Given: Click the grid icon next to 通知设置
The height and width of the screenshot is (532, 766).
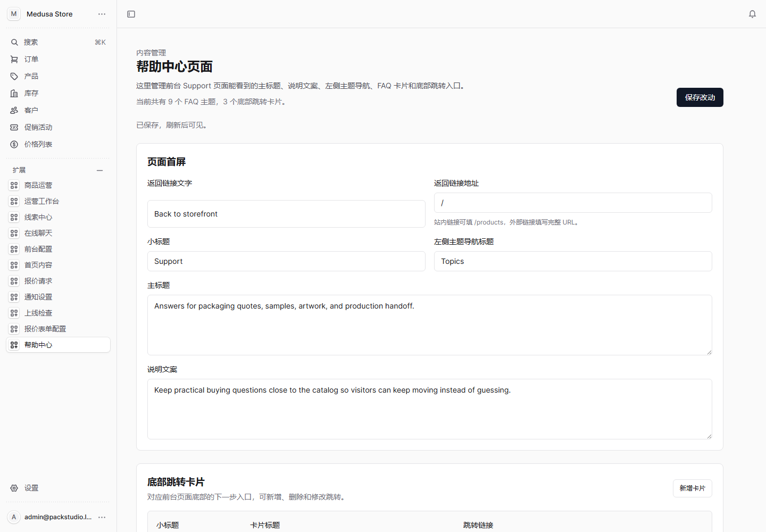Looking at the screenshot, I should pos(14,297).
